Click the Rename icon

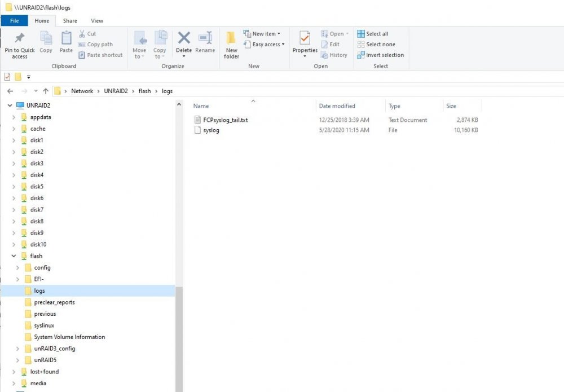pyautogui.click(x=205, y=38)
